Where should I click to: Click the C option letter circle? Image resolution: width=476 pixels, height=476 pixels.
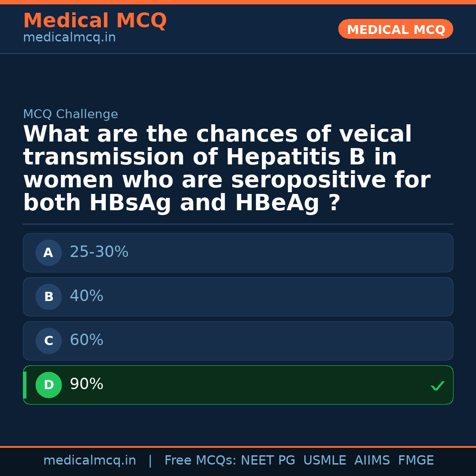point(48,341)
